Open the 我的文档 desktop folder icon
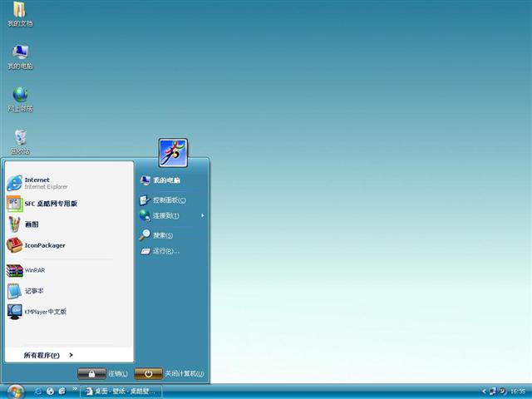This screenshot has height=399, width=532. [20, 14]
